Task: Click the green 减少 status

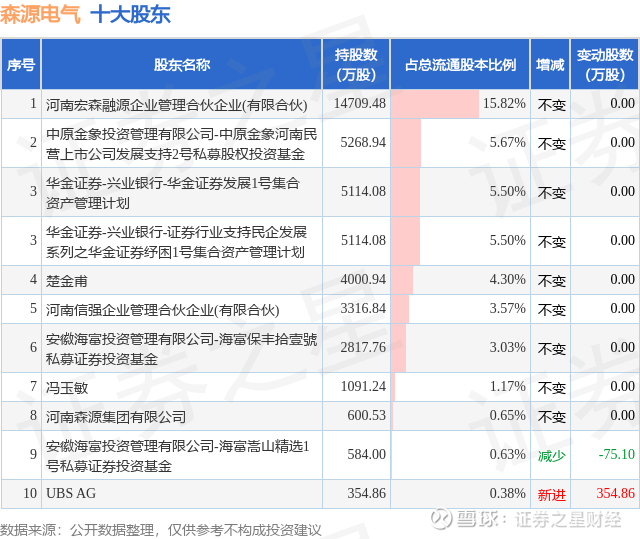Action: pyautogui.click(x=551, y=456)
